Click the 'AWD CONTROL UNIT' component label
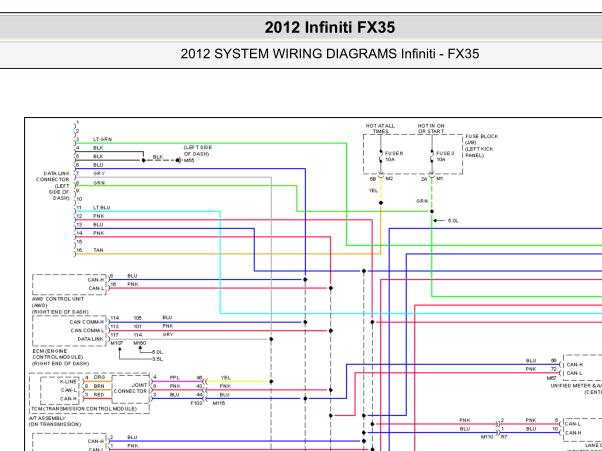 [x=58, y=299]
